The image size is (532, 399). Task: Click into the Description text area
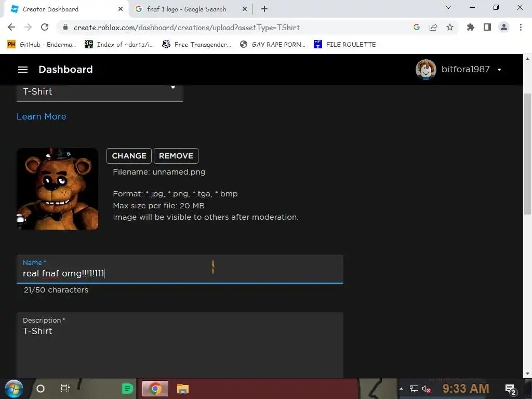[180, 345]
